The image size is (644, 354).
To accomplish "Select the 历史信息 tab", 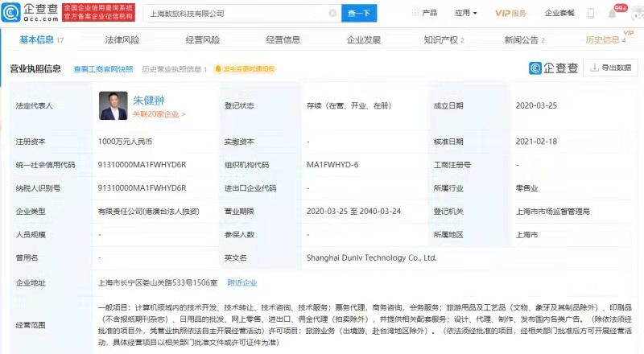I will point(604,40).
